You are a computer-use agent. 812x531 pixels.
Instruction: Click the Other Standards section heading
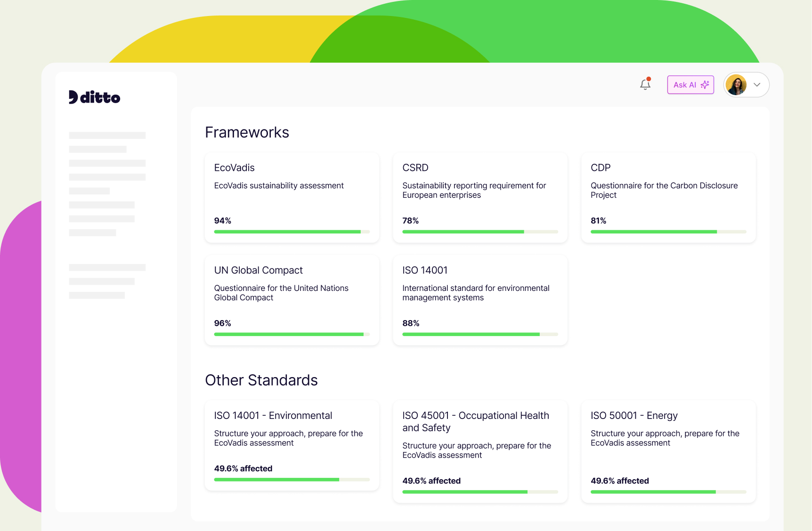click(x=261, y=380)
